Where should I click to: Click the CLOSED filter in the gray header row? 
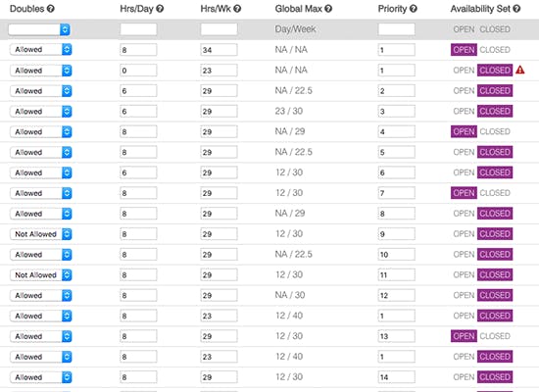495,29
